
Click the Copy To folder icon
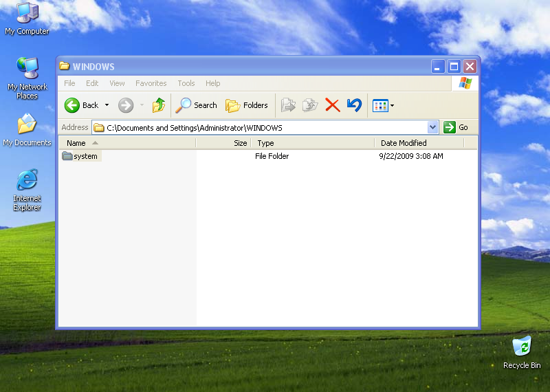coord(310,105)
